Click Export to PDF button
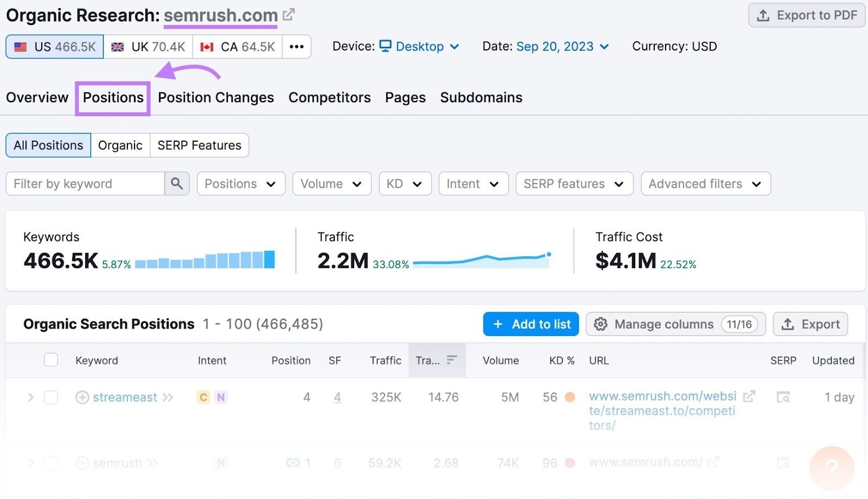868x499 pixels. coord(806,15)
